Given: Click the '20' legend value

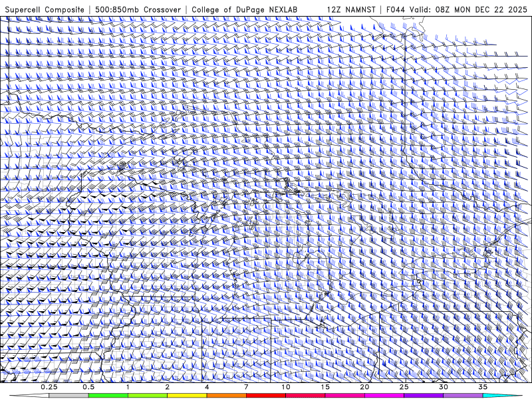Looking at the screenshot, I should pos(364,387).
